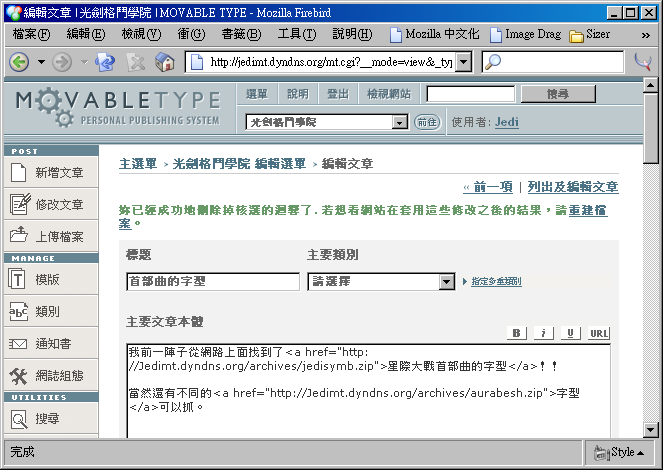Open the Image Drag bookmark
The width and height of the screenshot is (663, 470).
pos(526,34)
